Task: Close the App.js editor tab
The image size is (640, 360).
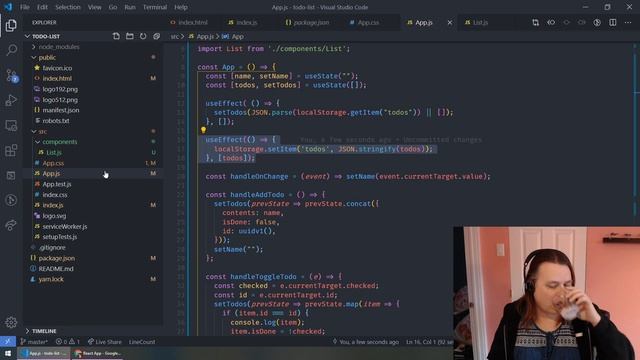Action: pyautogui.click(x=450, y=22)
